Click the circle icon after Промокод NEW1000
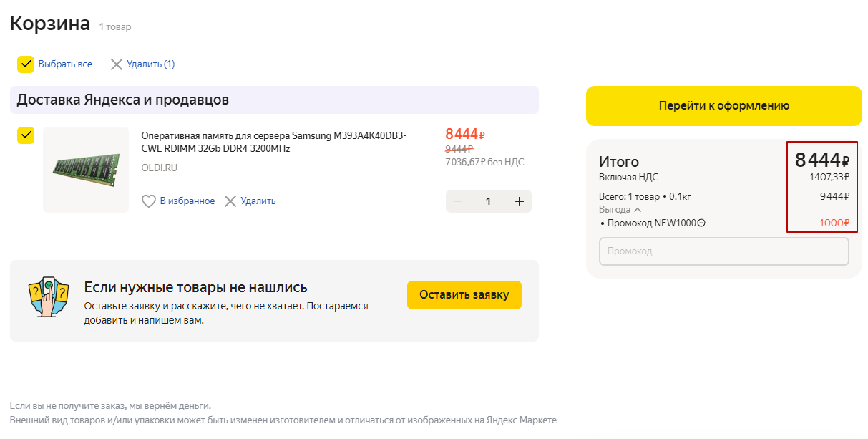868x439 pixels. point(701,223)
